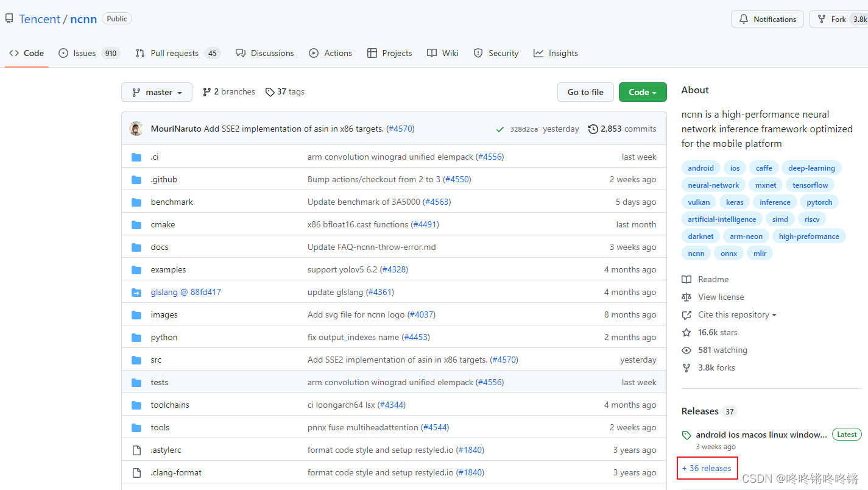The image size is (868, 490).
Task: Open the tools folder
Action: [x=160, y=427]
